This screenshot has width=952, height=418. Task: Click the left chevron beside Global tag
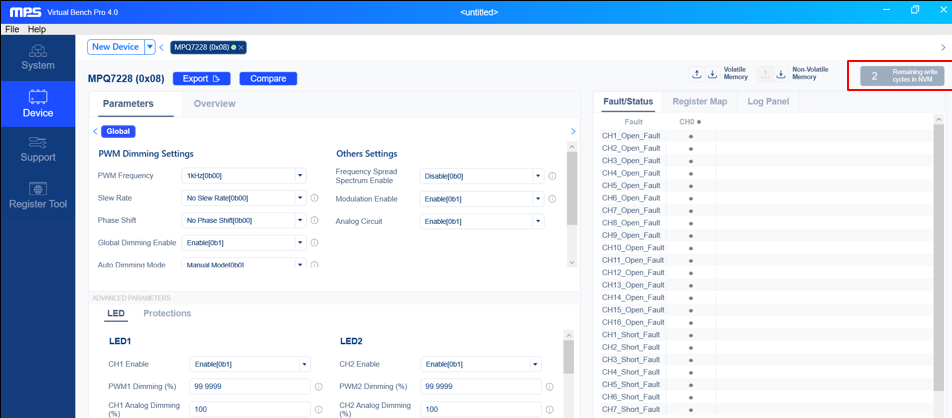point(95,131)
